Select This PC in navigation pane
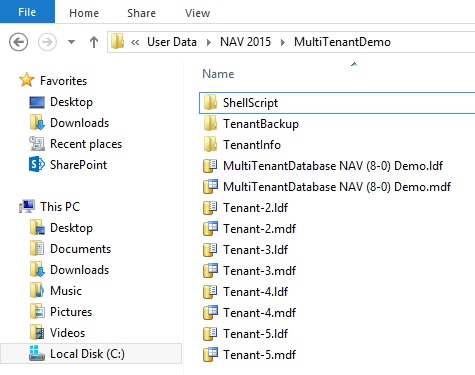The height and width of the screenshot is (375, 475). 60,207
